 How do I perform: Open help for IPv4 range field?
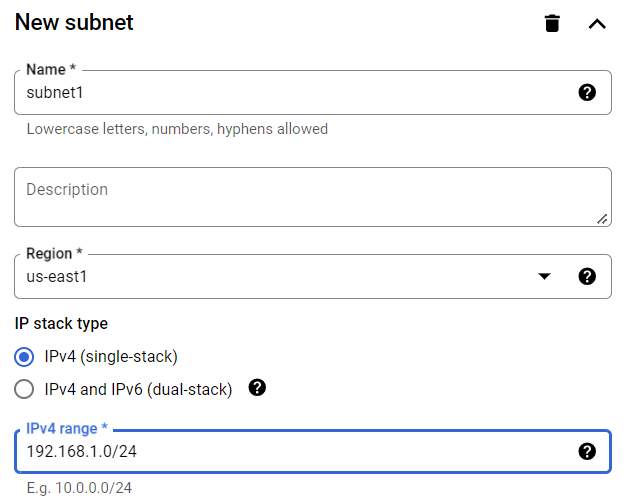pyautogui.click(x=587, y=451)
